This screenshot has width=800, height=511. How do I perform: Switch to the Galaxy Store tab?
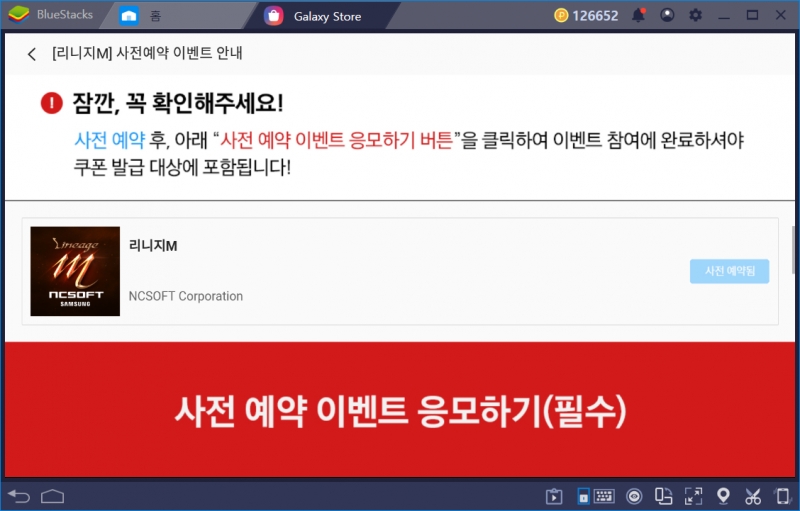click(x=322, y=15)
